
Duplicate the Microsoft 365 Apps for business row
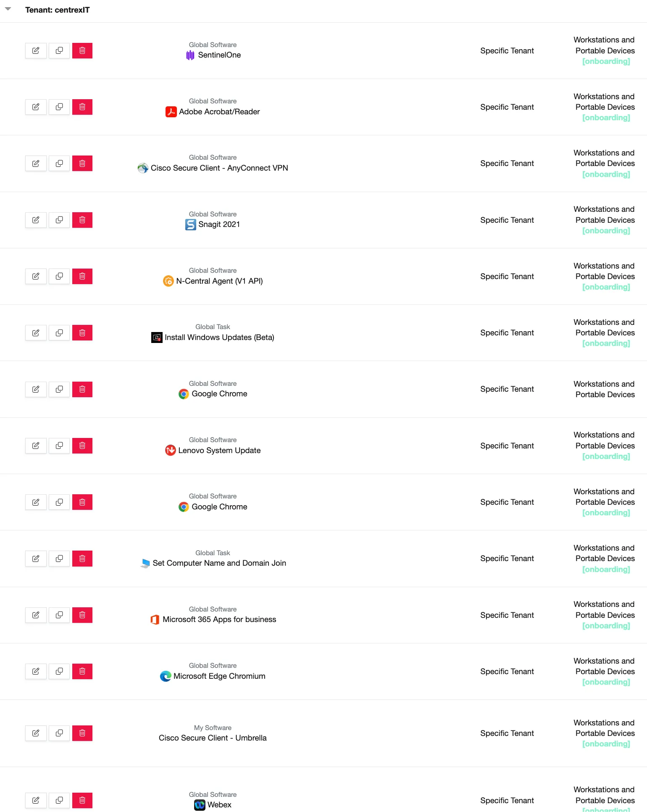59,615
